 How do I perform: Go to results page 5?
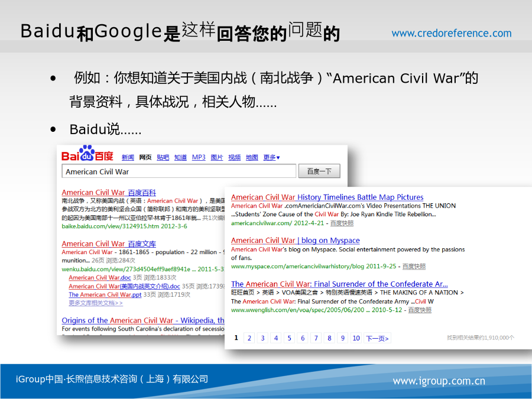[x=290, y=338]
